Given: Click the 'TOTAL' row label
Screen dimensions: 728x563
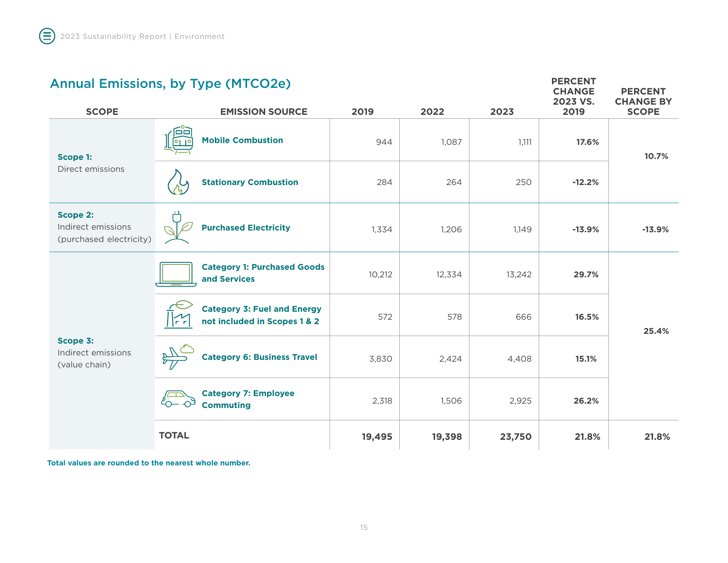Looking at the screenshot, I should click(174, 435).
